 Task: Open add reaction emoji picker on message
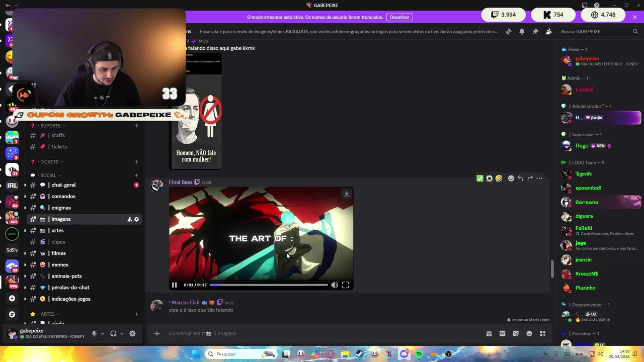[x=511, y=178]
